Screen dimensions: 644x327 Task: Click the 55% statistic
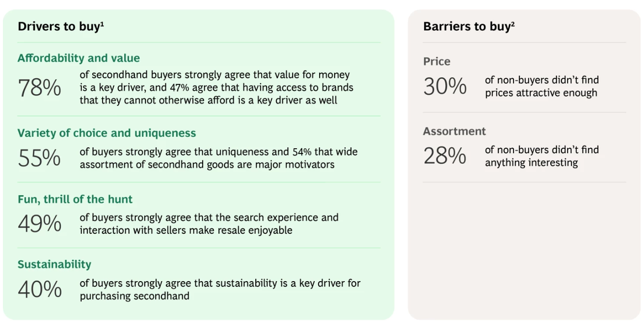click(x=39, y=158)
